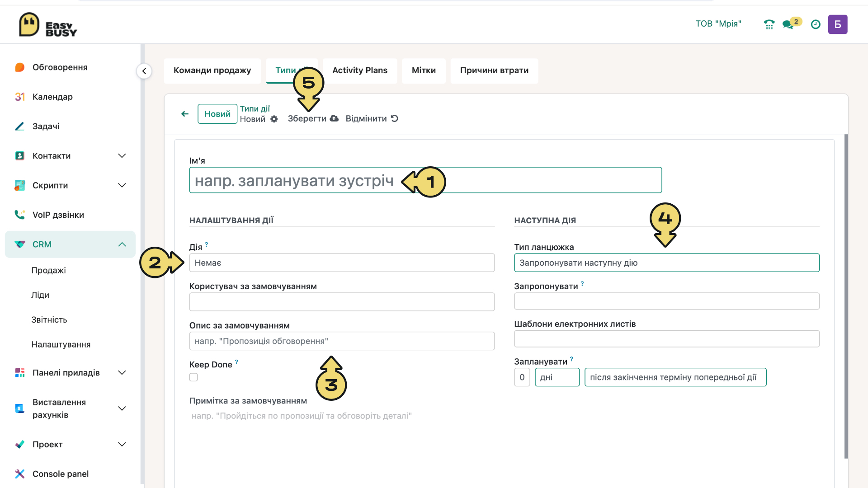Viewport: 868px width, 488px height.
Task: Click the cloud save icon
Action: [x=334, y=118]
